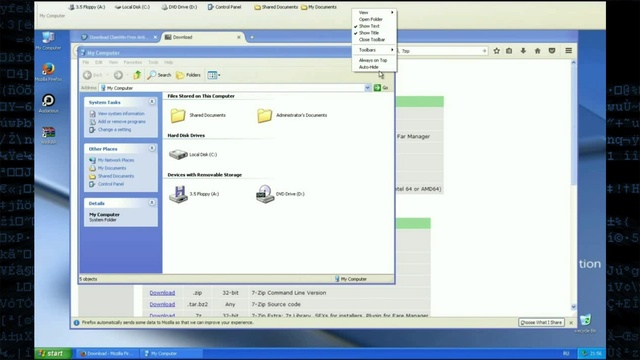Image resolution: width=640 pixels, height=360 pixels.
Task: Click Firefox bookmark star icon
Action: click(496, 51)
